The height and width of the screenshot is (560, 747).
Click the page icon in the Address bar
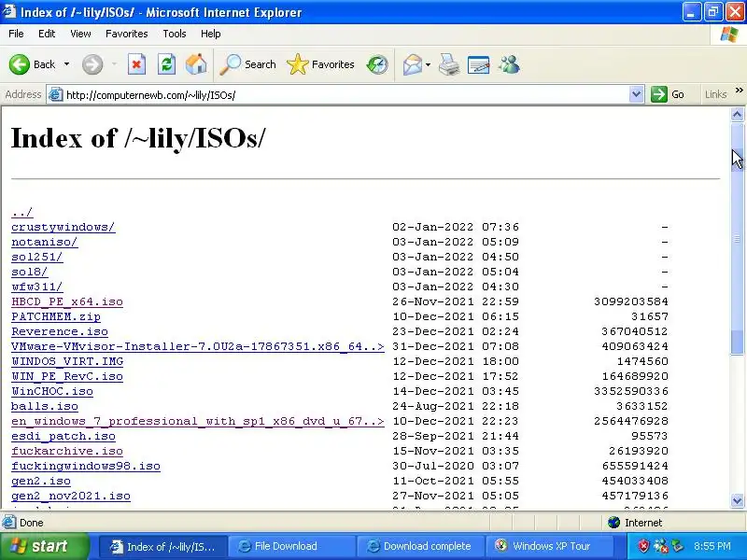point(56,95)
